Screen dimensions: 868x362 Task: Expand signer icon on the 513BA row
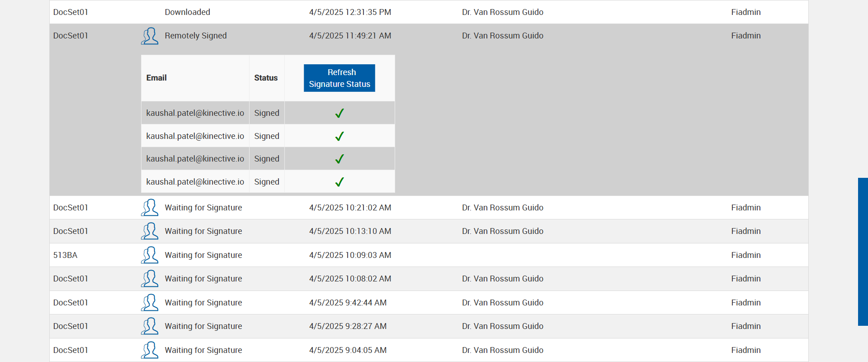150,255
